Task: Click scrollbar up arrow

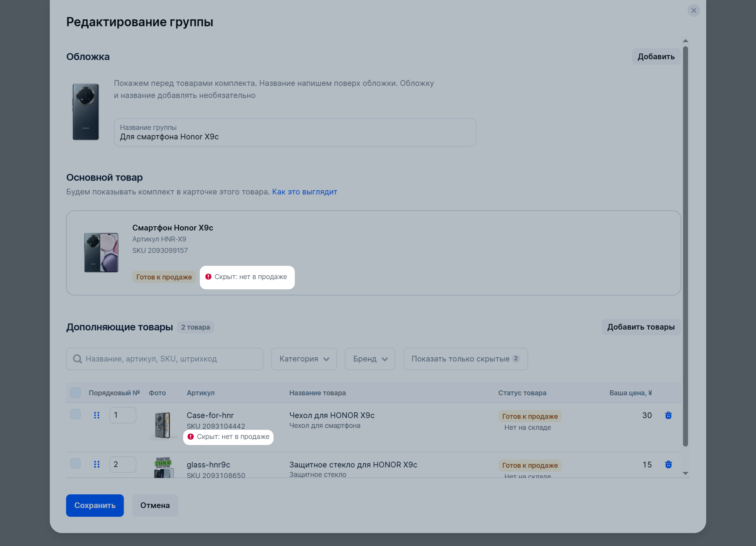Action: click(x=685, y=41)
